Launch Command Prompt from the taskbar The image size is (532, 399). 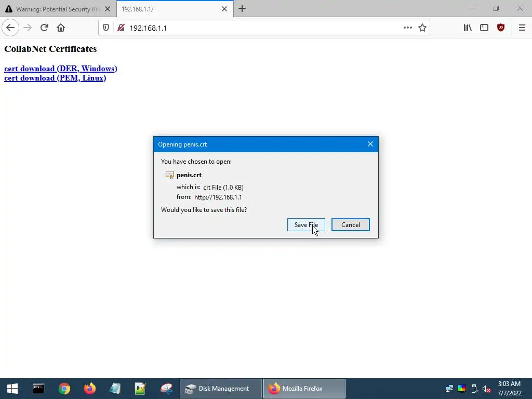click(x=38, y=389)
